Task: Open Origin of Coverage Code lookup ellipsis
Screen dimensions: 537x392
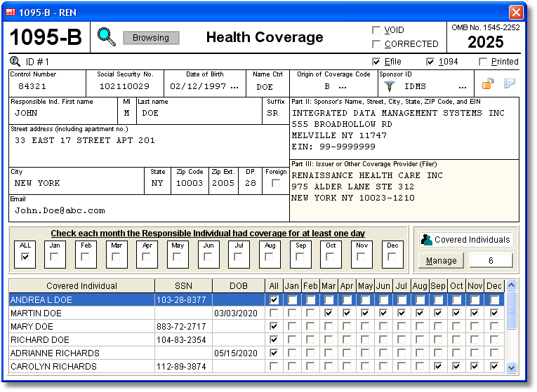Action: point(342,87)
